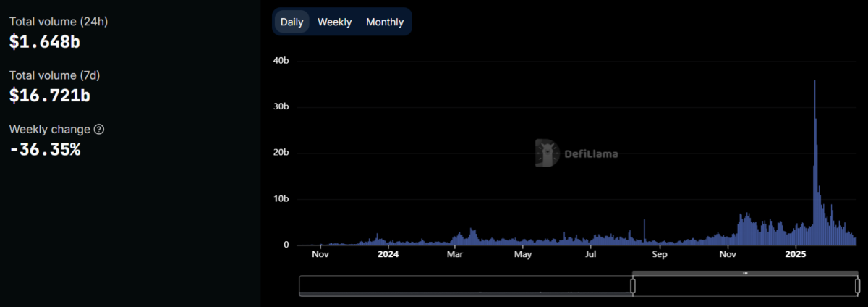Switch chart to Weekly view
The image size is (868, 307).
[334, 22]
